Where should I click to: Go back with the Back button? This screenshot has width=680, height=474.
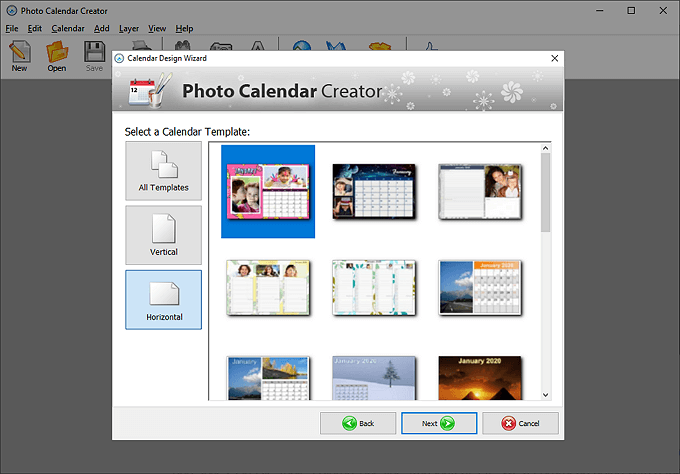pos(358,423)
